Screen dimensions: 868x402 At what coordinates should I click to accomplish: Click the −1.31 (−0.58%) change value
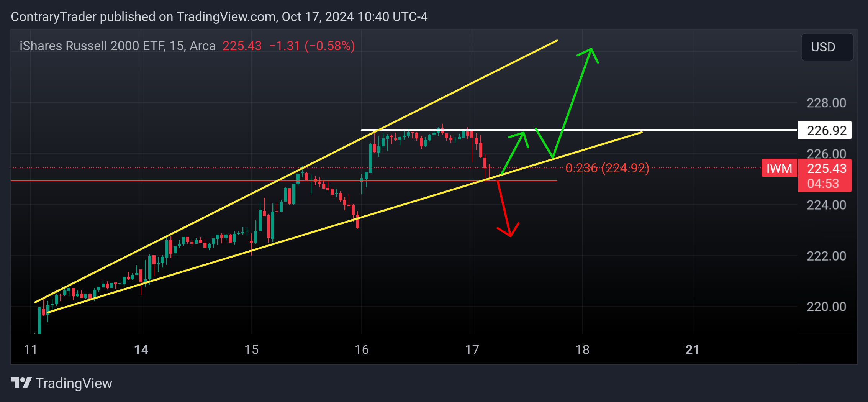click(x=312, y=46)
